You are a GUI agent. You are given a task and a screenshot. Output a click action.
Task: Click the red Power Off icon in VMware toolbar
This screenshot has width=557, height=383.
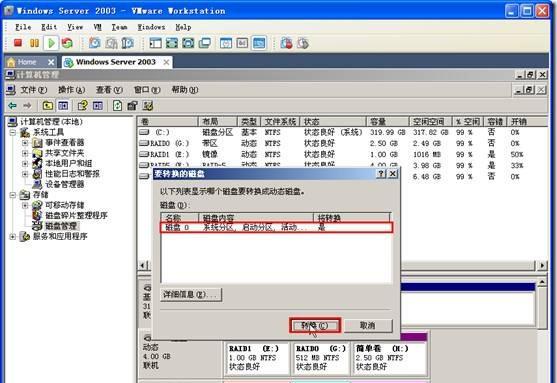pos(18,43)
